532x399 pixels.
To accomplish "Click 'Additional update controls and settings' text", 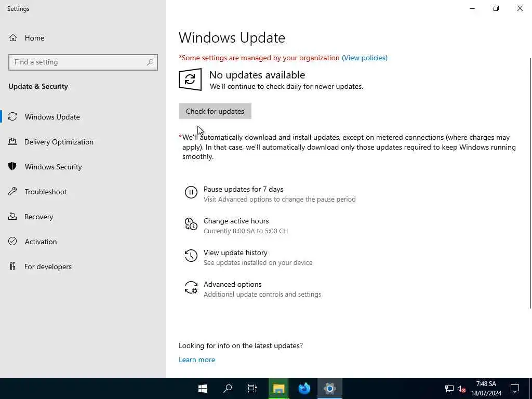I will click(262, 294).
